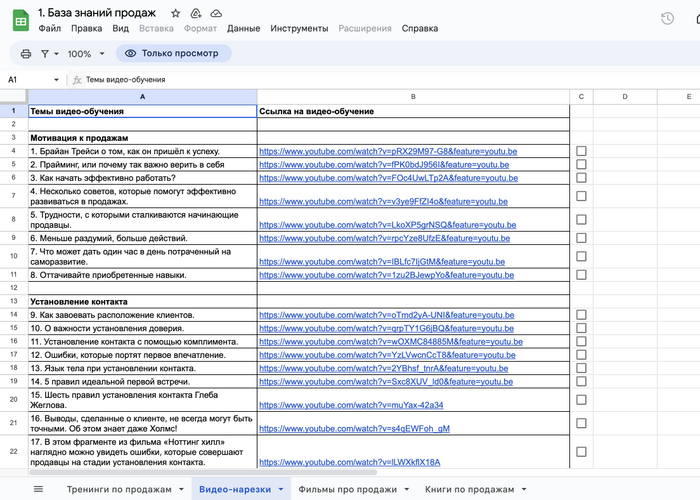Viewport: 700px width, 500px height.
Task: Open version history clock icon
Action: [668, 19]
